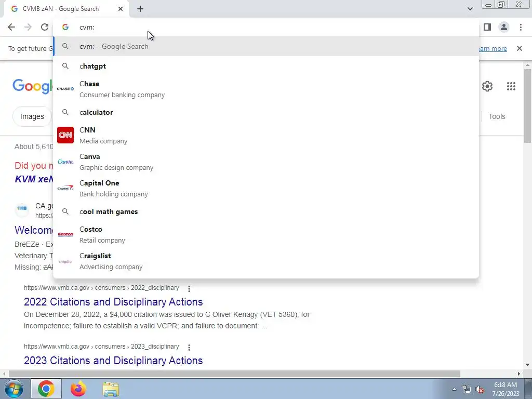Open the tab search dropdown arrow
This screenshot has height=399, width=532.
470,9
